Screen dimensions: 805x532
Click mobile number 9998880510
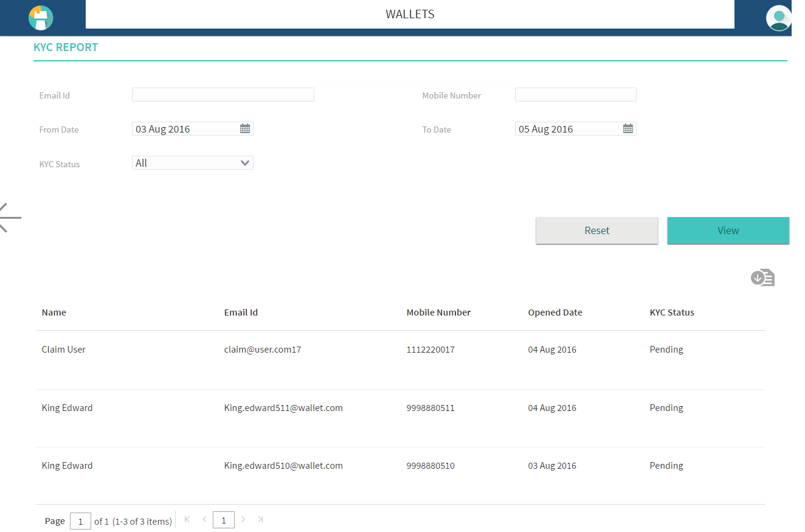430,466
